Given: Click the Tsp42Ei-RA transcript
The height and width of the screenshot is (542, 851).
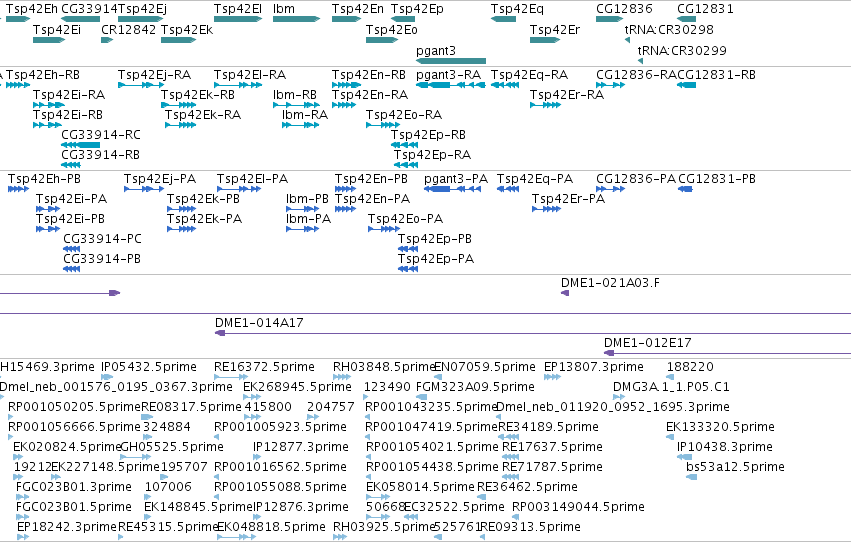Looking at the screenshot, I should 49,105.
